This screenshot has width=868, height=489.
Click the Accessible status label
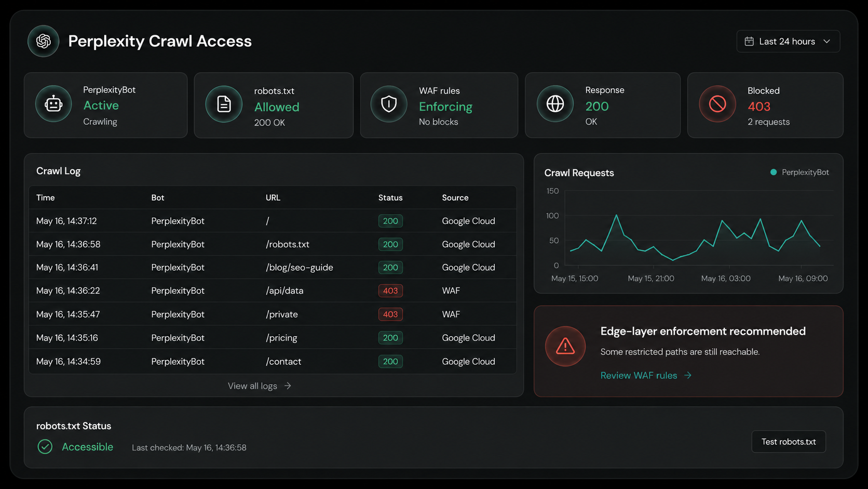87,447
